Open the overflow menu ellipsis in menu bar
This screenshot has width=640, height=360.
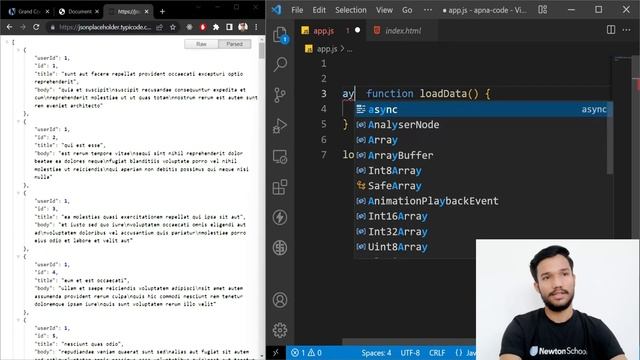427,10
